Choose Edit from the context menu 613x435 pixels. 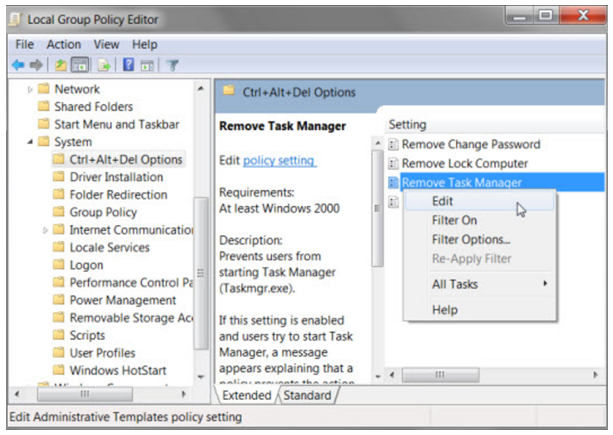coord(442,202)
